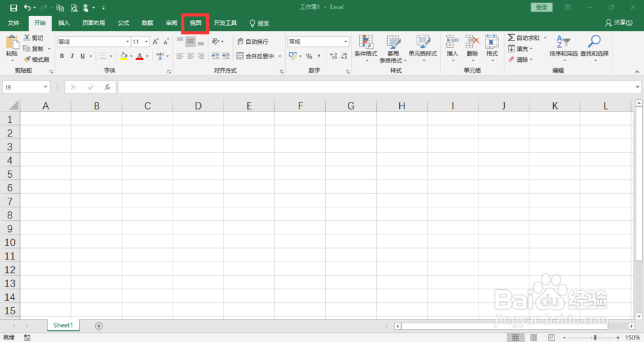Screen dimensions: 644x342
Task: Open Merge and Center dropdown arrow
Action: 280,56
